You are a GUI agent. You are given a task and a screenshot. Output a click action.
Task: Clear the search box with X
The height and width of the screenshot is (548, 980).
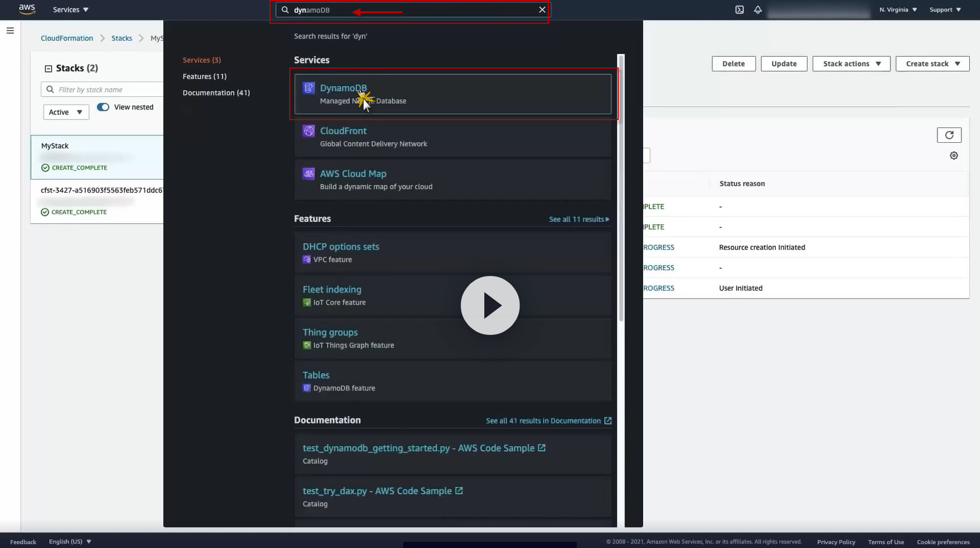tap(542, 10)
